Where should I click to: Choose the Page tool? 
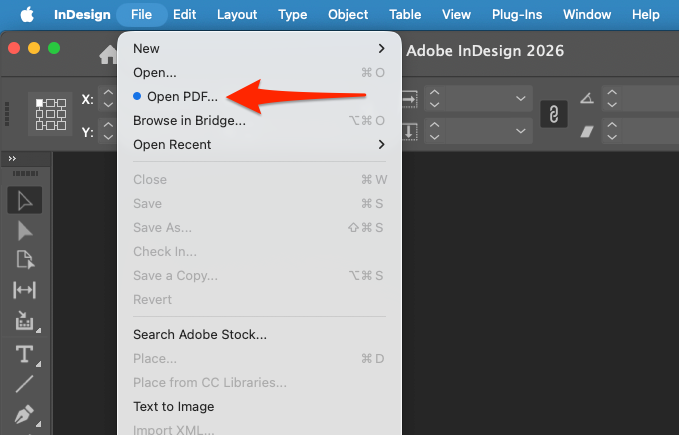pyautogui.click(x=24, y=261)
